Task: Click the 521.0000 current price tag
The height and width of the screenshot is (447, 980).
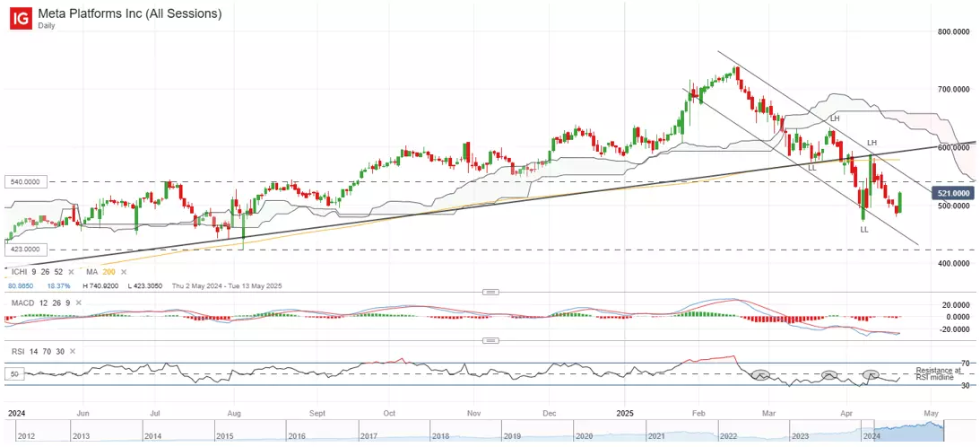Action: pos(953,194)
